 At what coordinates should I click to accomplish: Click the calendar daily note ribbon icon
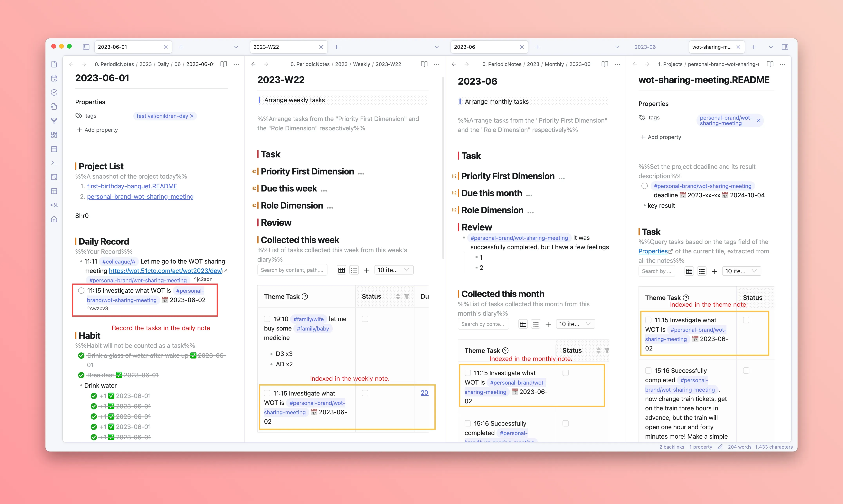pos(54,149)
